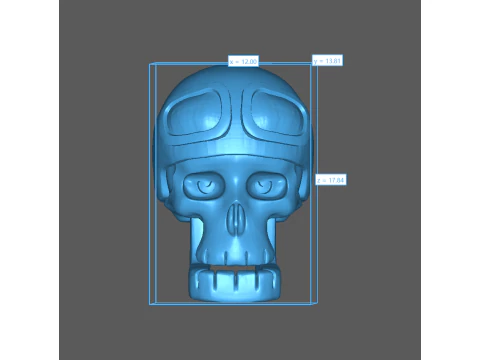Select the blue skull 3D model
Screen dimensions: 480x360
pyautogui.click(x=233, y=183)
